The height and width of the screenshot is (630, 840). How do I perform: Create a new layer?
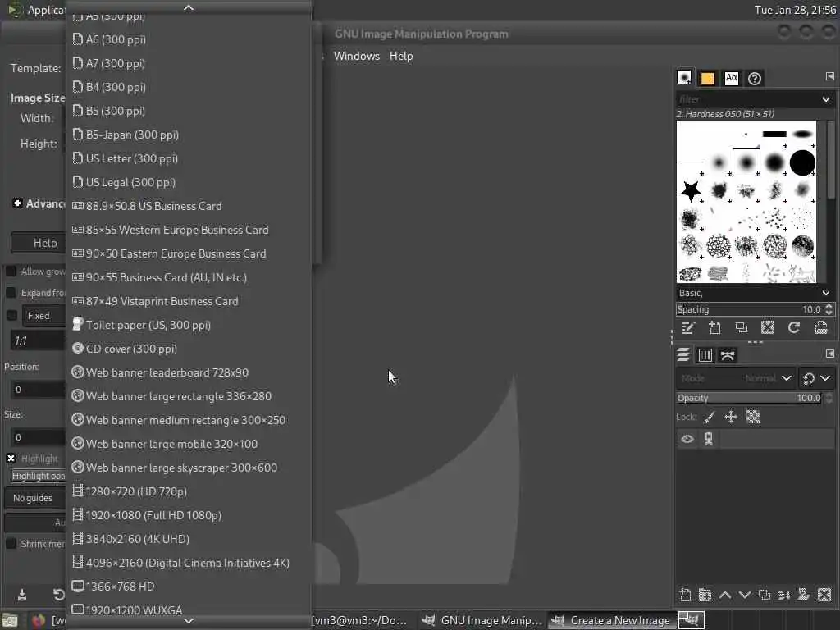click(685, 595)
